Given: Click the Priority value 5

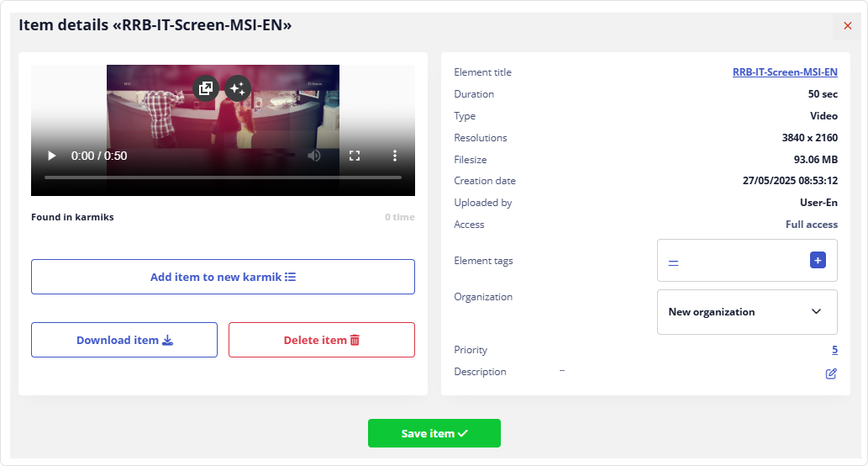Looking at the screenshot, I should (x=834, y=350).
